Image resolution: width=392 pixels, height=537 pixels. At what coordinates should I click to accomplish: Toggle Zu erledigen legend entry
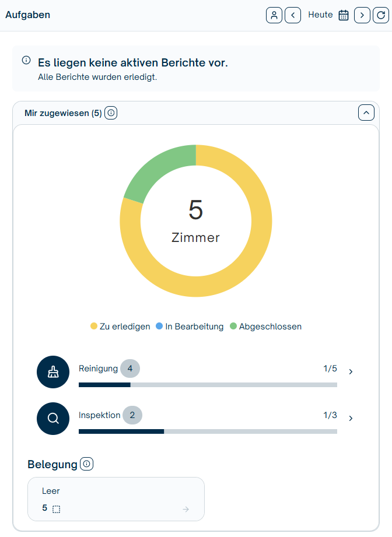(x=120, y=327)
